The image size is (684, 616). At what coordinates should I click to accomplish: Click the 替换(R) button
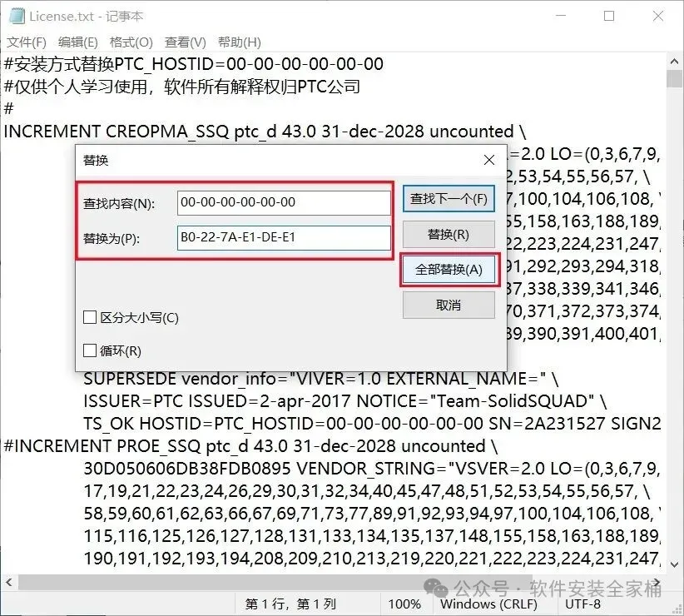pyautogui.click(x=449, y=235)
